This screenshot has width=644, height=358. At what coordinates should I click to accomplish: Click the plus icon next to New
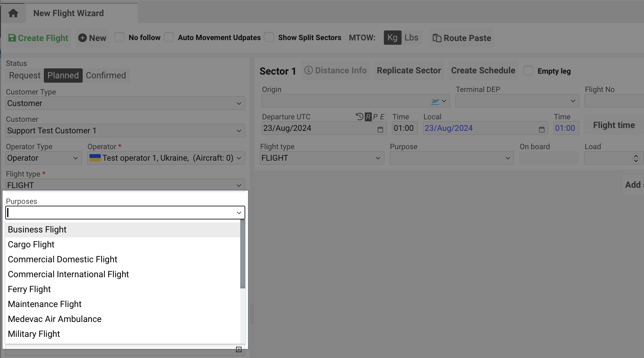[x=82, y=38]
